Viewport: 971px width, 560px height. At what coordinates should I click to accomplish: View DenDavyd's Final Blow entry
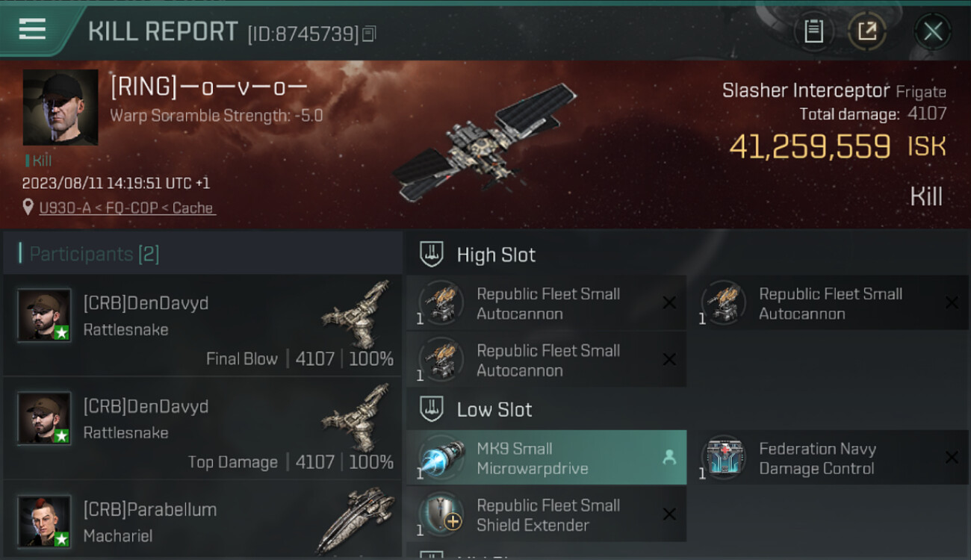[x=202, y=325]
